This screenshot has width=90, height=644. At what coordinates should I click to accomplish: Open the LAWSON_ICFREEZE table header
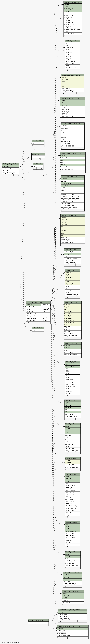(x=73, y=424)
